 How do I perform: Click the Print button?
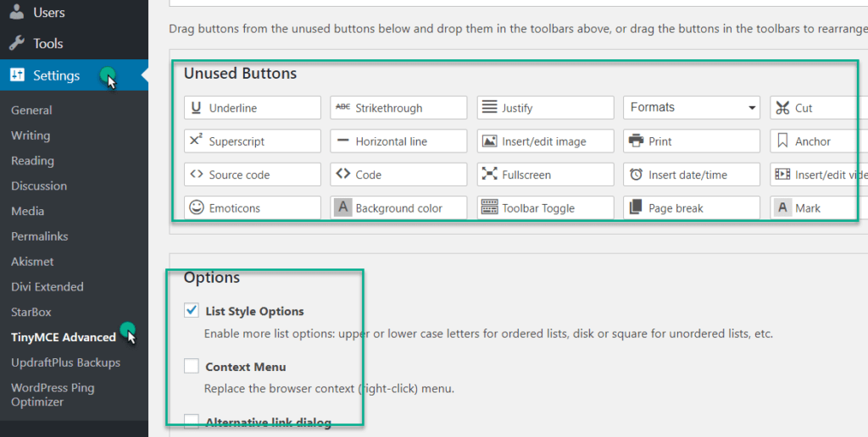pos(692,141)
